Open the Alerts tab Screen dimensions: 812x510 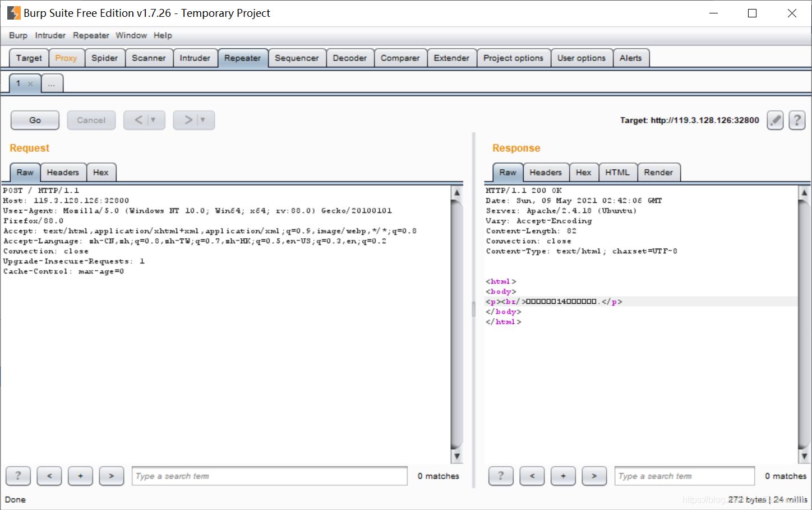coord(631,58)
